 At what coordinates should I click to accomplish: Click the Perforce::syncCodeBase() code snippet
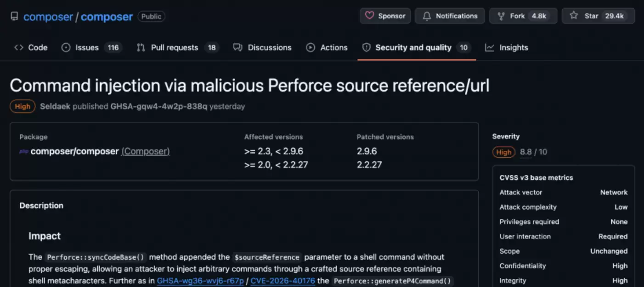click(x=96, y=257)
